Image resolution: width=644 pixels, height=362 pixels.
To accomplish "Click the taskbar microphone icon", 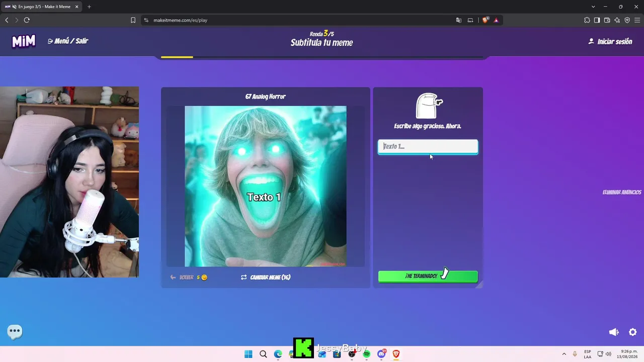I will coord(575,354).
